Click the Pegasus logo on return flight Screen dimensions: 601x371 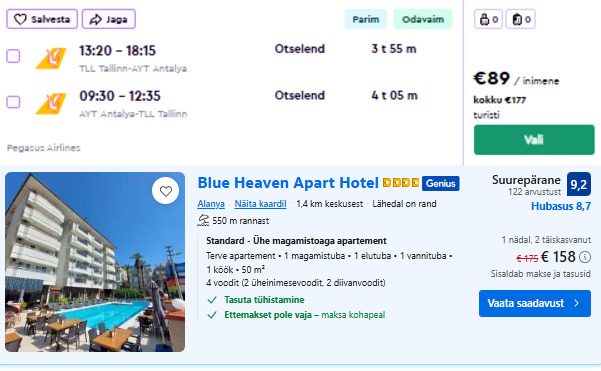51,103
